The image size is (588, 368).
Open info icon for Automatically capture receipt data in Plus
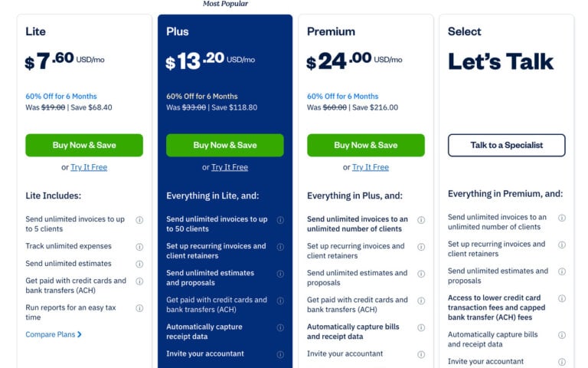[x=280, y=327]
